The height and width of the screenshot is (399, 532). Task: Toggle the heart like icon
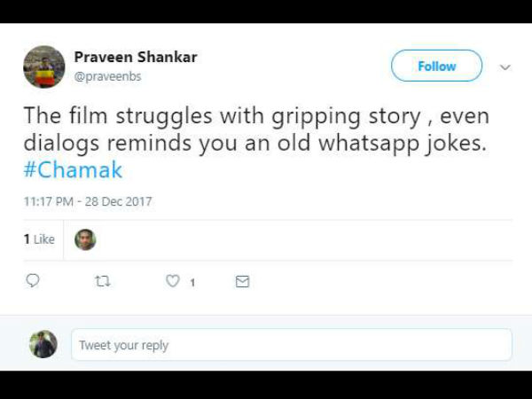point(174,281)
